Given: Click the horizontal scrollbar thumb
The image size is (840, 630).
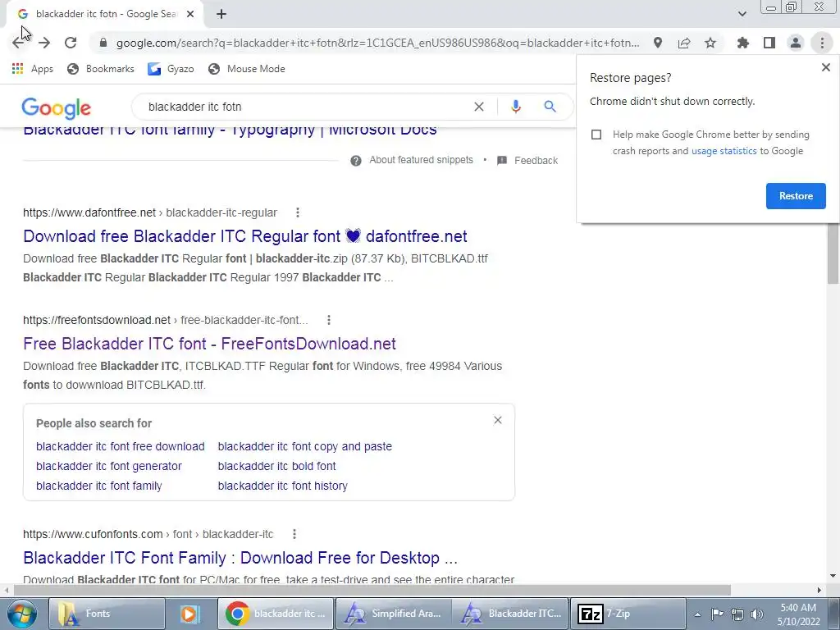Looking at the screenshot, I should pos(372,590).
